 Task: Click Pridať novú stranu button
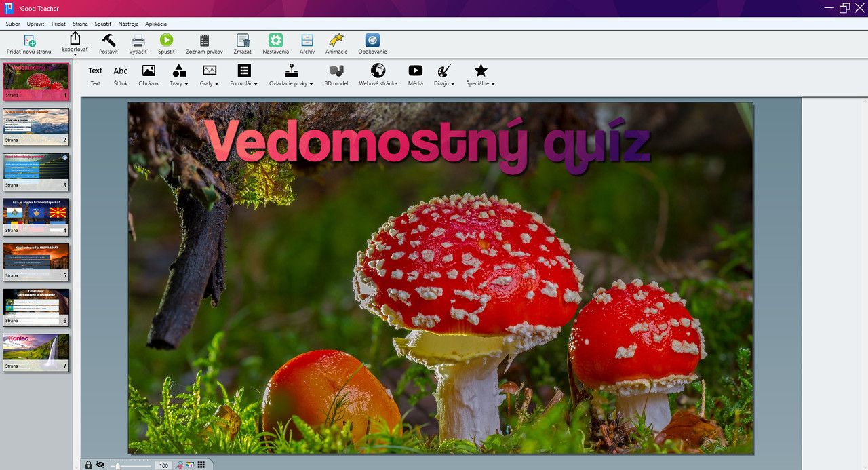[x=29, y=43]
